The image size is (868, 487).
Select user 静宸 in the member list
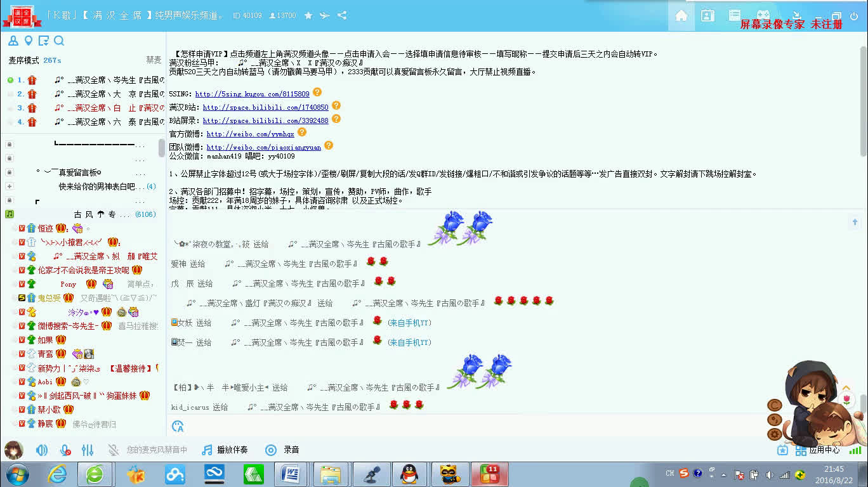coord(45,424)
